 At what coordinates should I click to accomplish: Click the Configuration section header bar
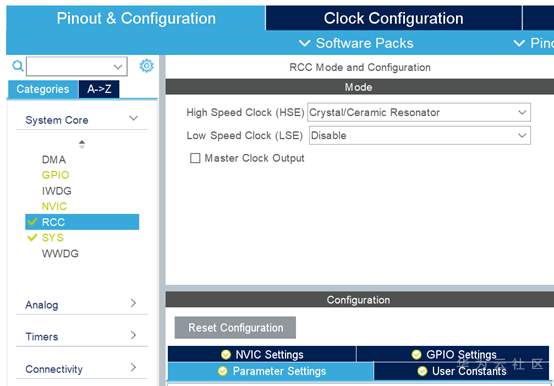360,300
